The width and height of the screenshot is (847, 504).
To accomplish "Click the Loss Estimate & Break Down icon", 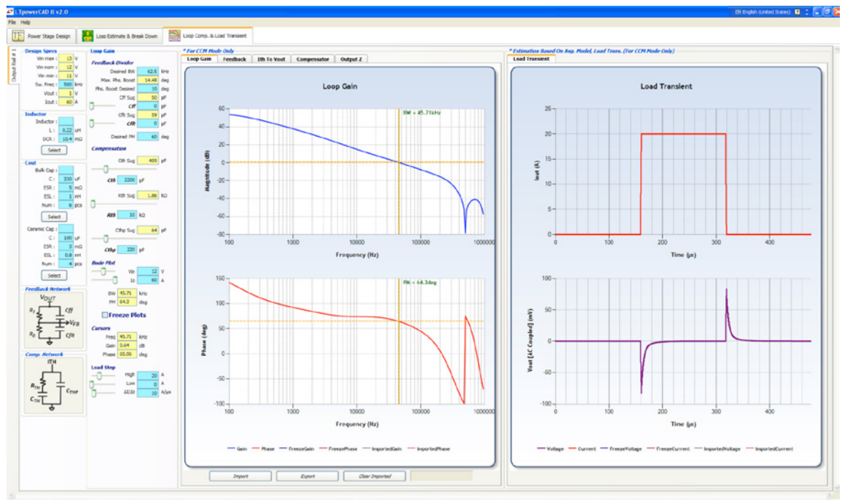I will click(87, 35).
